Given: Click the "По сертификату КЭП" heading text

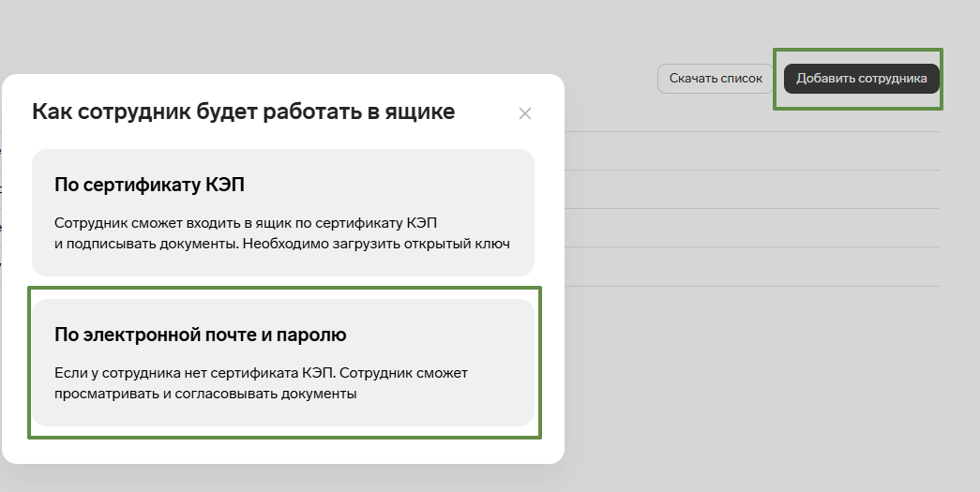Looking at the screenshot, I should click(149, 185).
